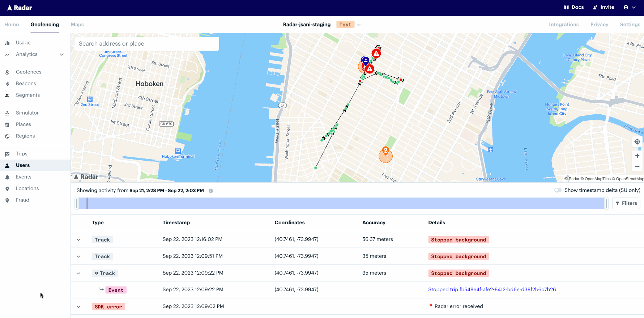644x318 pixels.
Task: Expand the 12:16:02 PM Track row
Action: point(78,239)
